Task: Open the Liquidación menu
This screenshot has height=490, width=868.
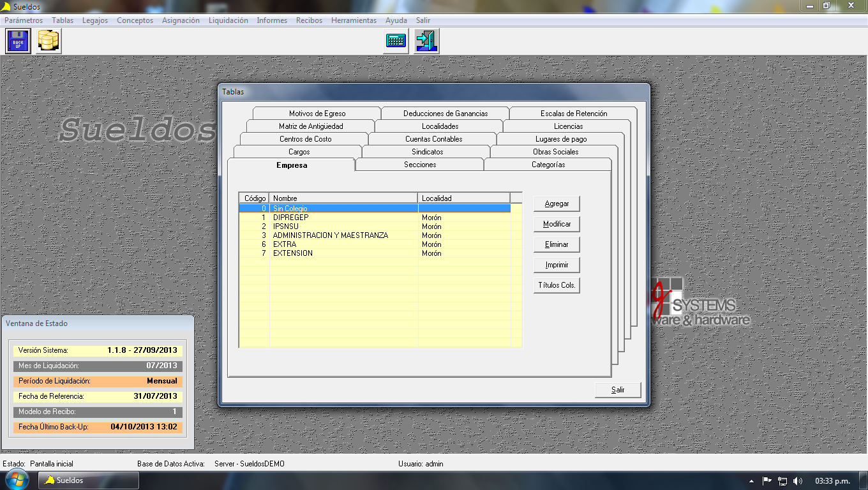Action: point(228,20)
